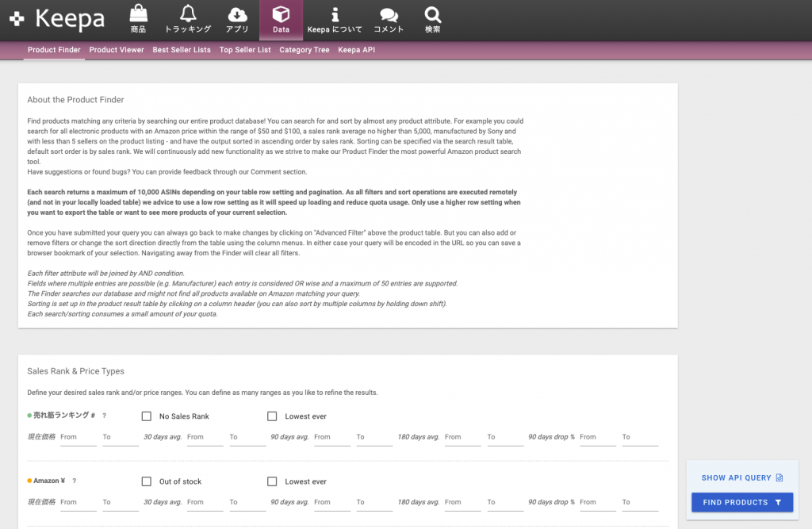Click the 現在価格 From field for sales rank
Viewport: 812px width, 529px height.
click(78, 437)
